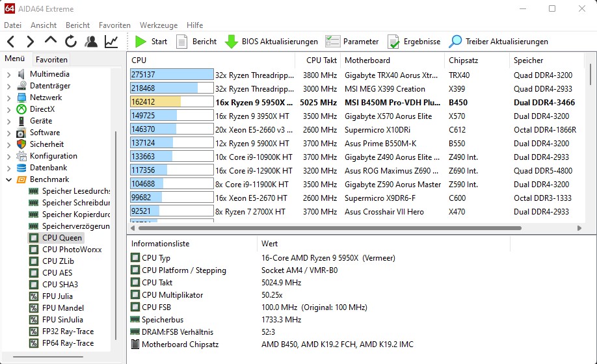Click the Bericht document icon in toolbar
597x364 pixels.
pyautogui.click(x=181, y=42)
